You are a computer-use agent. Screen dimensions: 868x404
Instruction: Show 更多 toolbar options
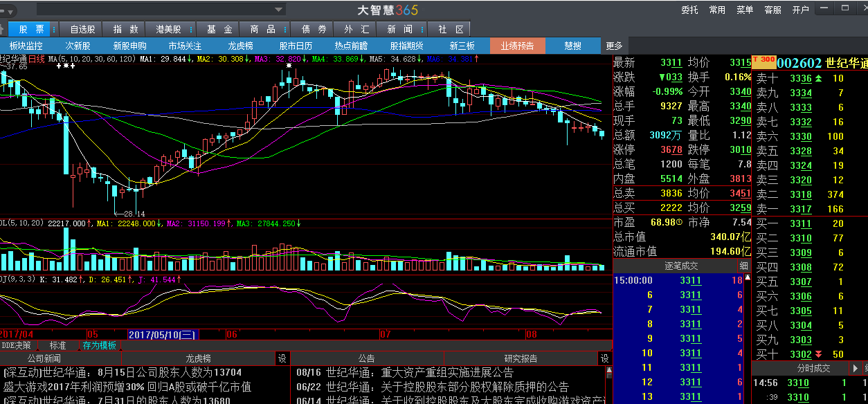click(x=614, y=46)
